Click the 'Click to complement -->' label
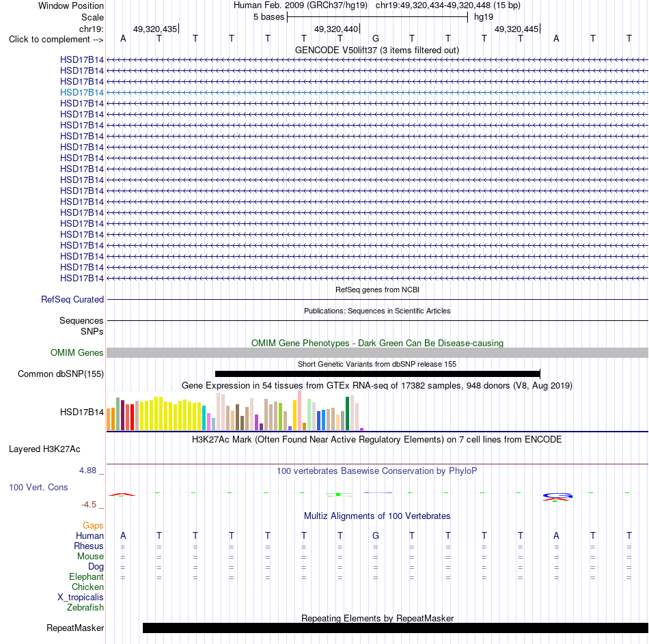 coord(56,40)
